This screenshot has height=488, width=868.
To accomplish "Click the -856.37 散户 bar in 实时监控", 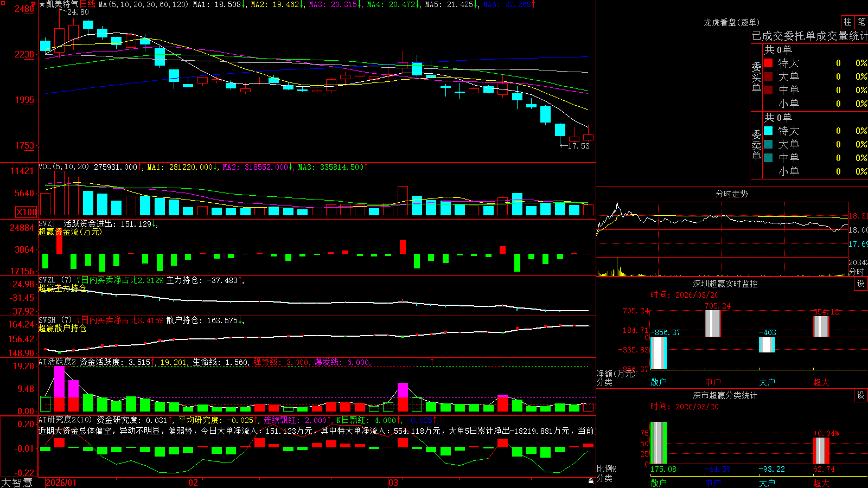I will point(659,353).
